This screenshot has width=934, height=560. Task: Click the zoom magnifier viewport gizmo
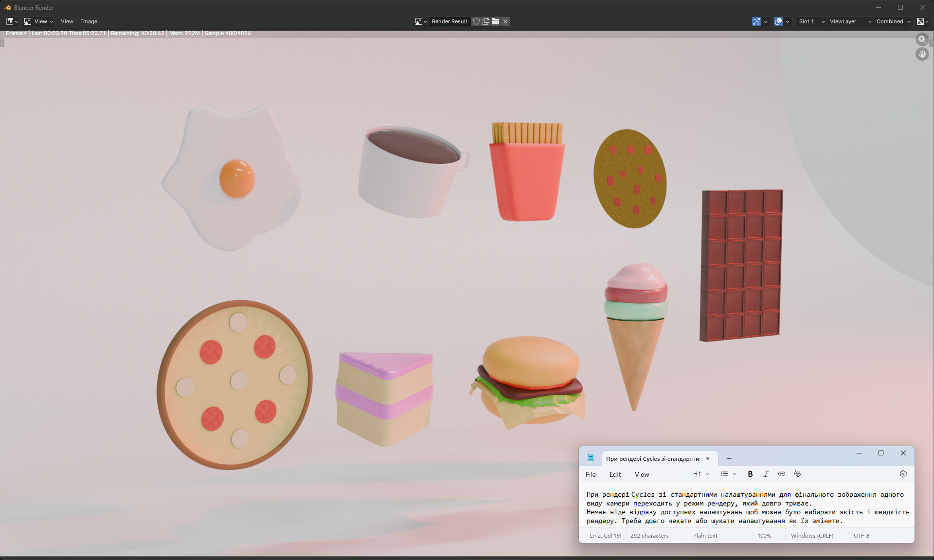tap(922, 39)
